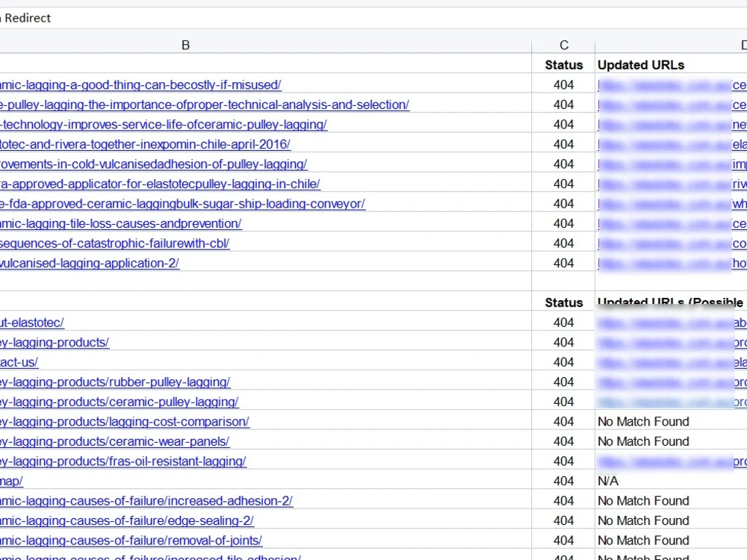Select 'Updated URLs (Possible' header cell
The height and width of the screenshot is (560, 747).
(x=671, y=303)
